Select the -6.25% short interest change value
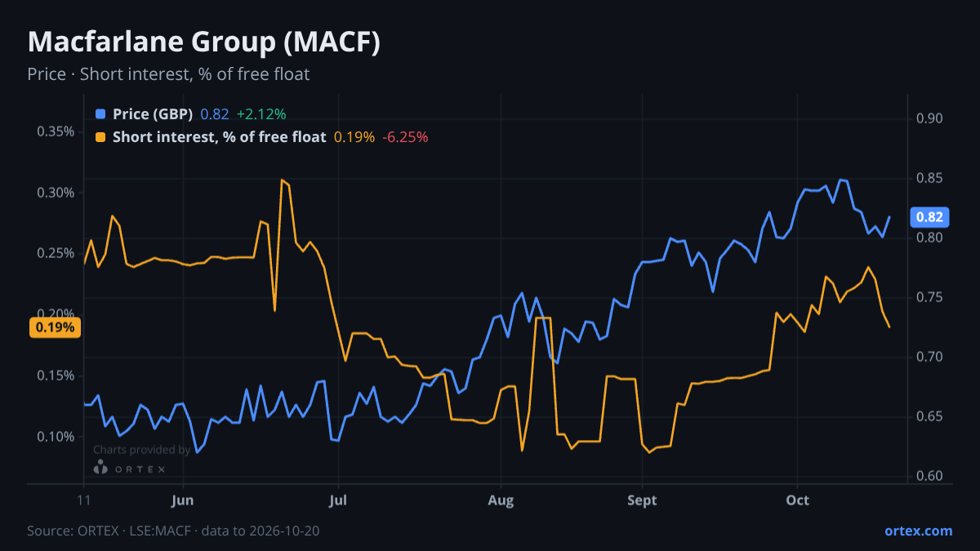This screenshot has width=980, height=551. 405,137
